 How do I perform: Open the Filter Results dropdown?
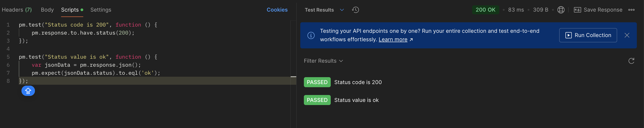tap(323, 61)
